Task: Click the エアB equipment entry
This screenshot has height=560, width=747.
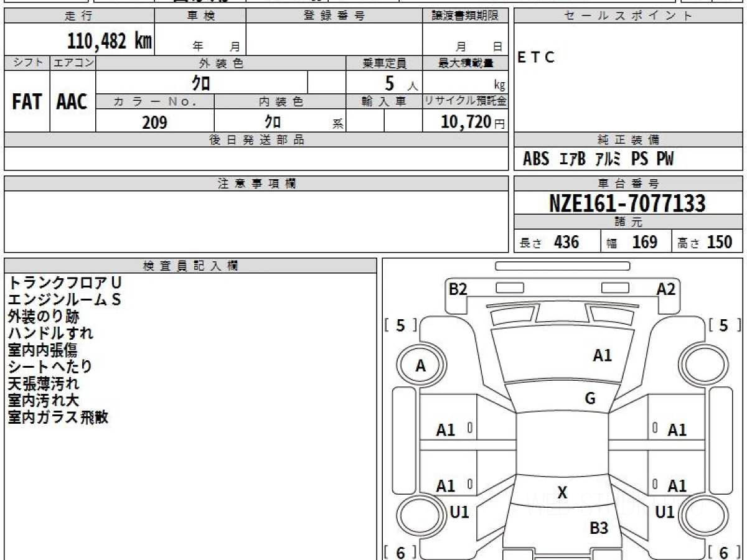Action: (572, 159)
